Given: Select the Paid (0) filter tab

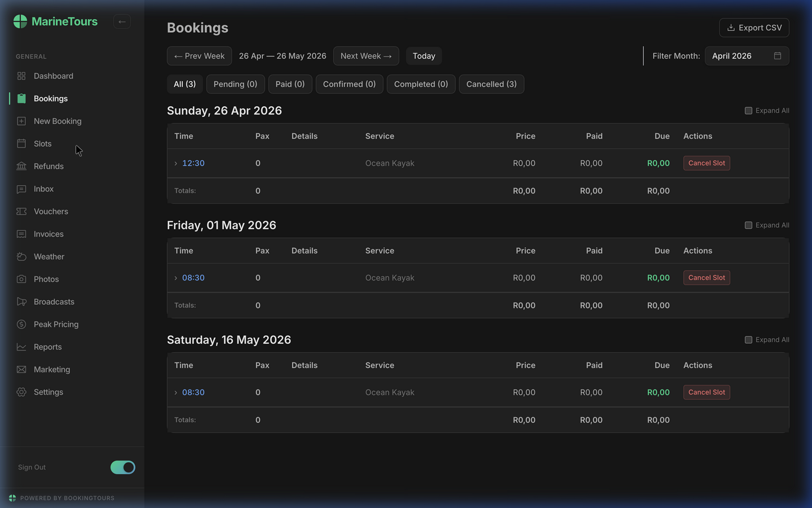Looking at the screenshot, I should click(x=290, y=84).
